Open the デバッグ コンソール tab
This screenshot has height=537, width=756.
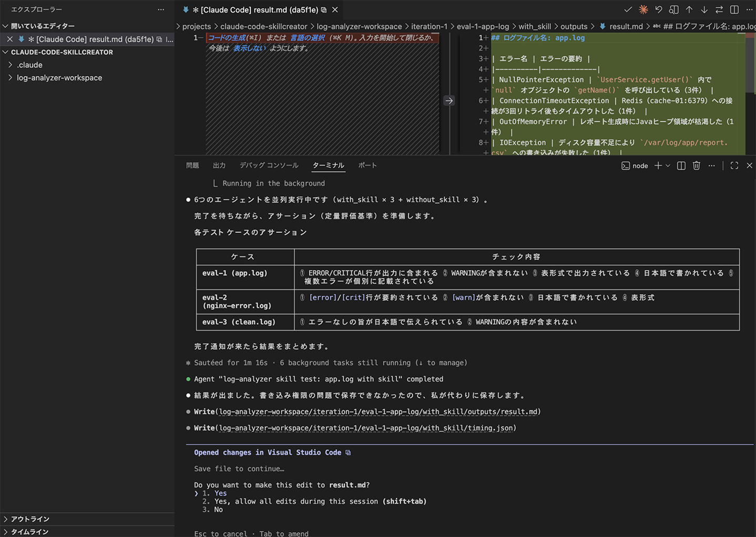point(269,166)
